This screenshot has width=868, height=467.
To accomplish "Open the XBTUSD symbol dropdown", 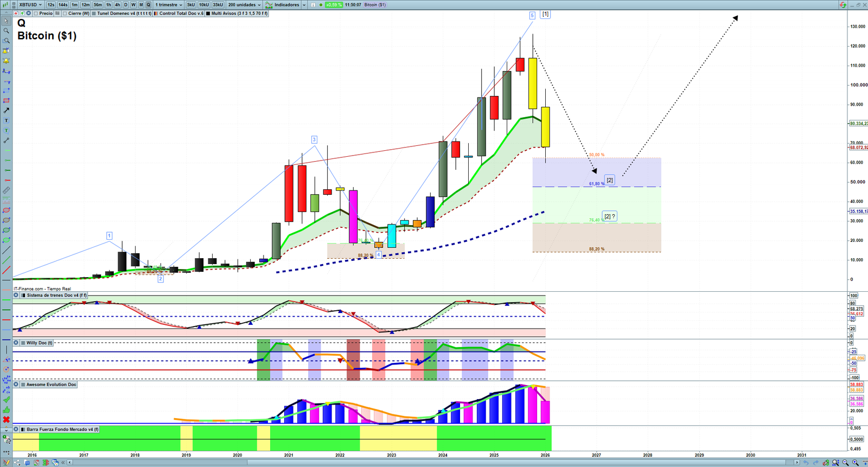I will (x=30, y=5).
